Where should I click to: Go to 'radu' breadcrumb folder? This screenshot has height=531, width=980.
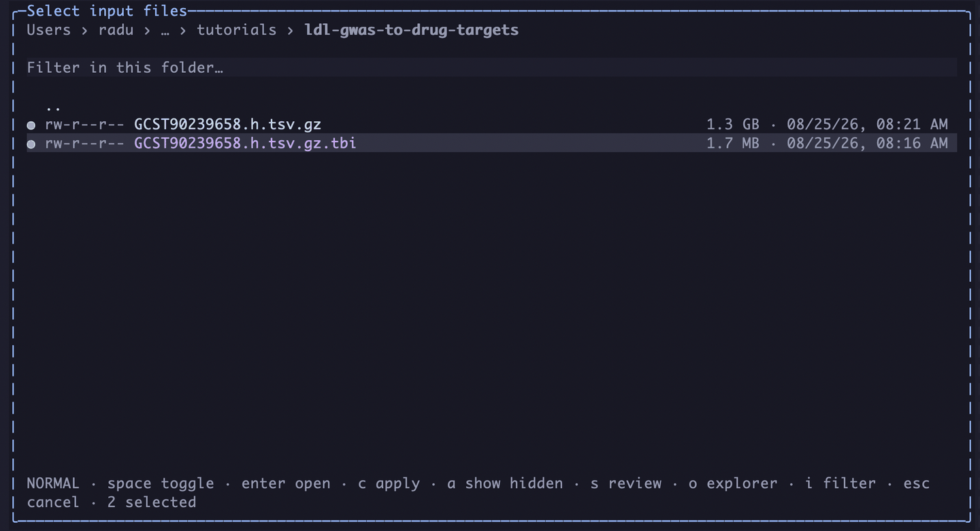click(116, 30)
